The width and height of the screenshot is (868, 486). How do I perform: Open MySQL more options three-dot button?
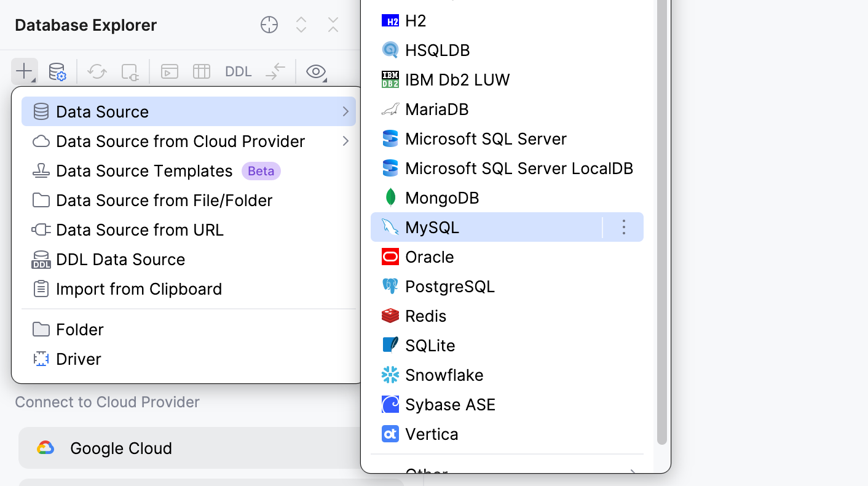pos(623,227)
